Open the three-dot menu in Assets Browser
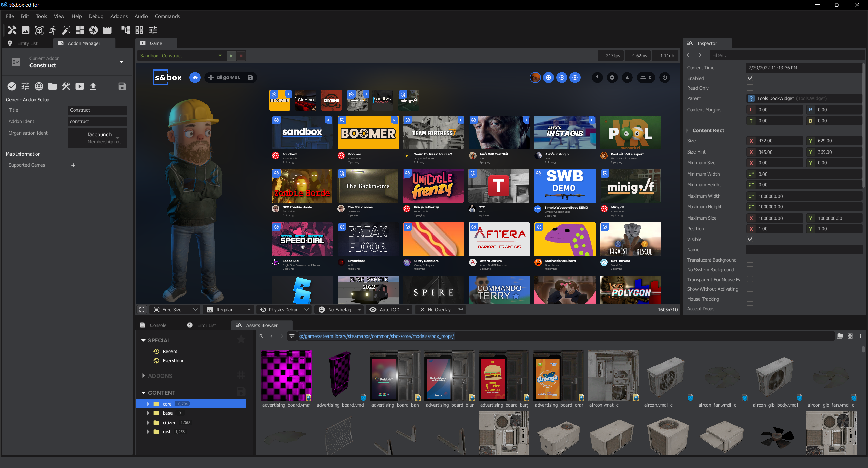This screenshot has height=468, width=868. 860,336
